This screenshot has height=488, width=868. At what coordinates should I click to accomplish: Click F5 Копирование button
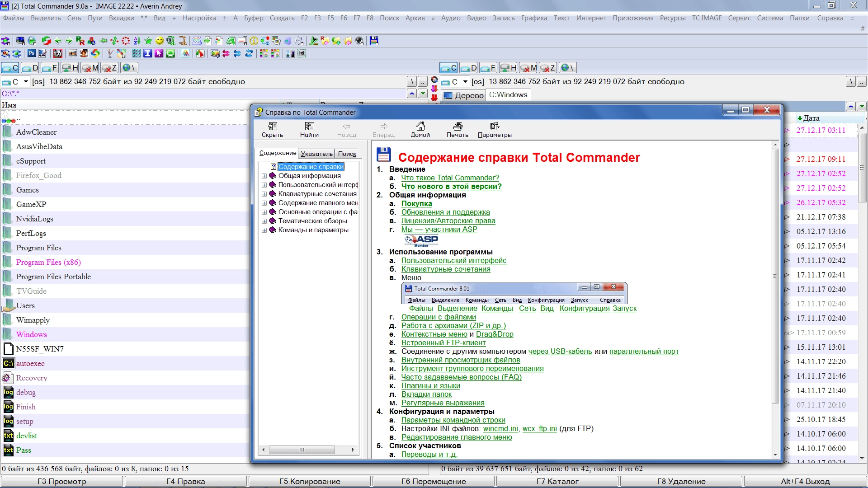pyautogui.click(x=310, y=481)
